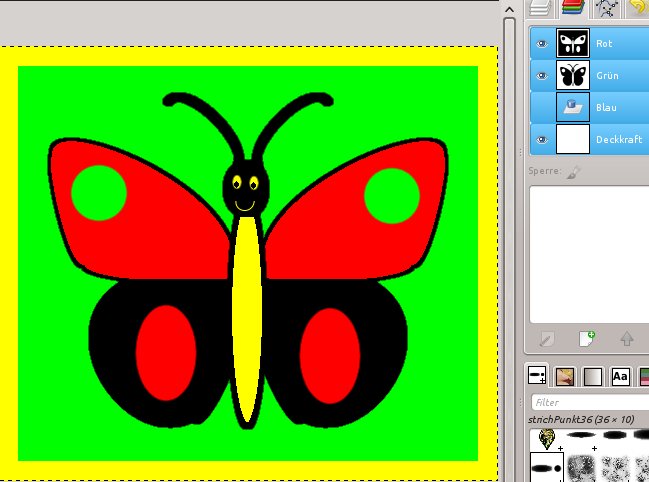
Task: Click the grayed Sperre lock brush icon
Action: click(x=573, y=172)
